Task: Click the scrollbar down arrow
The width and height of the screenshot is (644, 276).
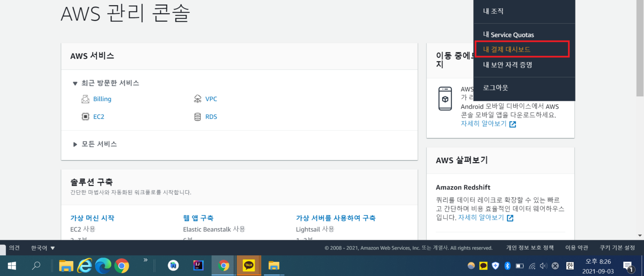Action: (x=640, y=236)
